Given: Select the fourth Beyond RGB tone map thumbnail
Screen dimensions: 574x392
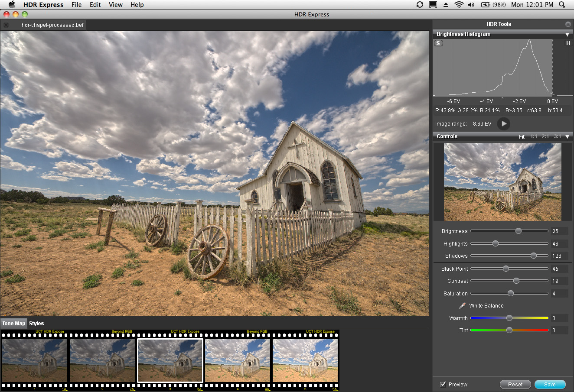Looking at the screenshot, I should (x=238, y=360).
